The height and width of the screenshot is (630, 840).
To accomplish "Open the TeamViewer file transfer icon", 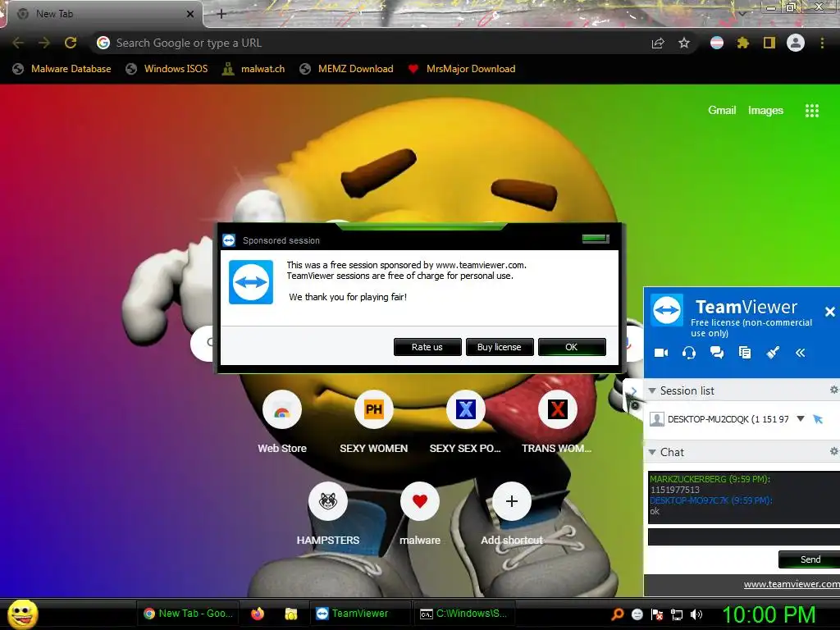I will (745, 353).
